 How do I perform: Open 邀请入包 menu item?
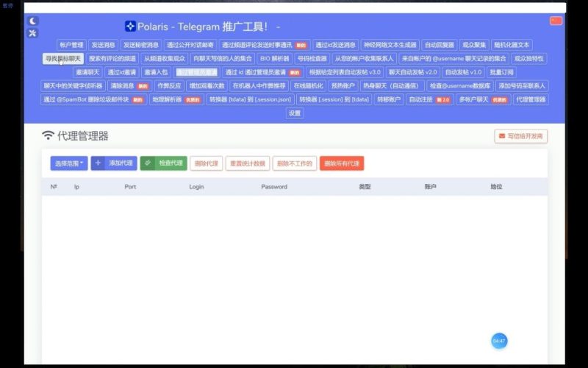click(156, 72)
